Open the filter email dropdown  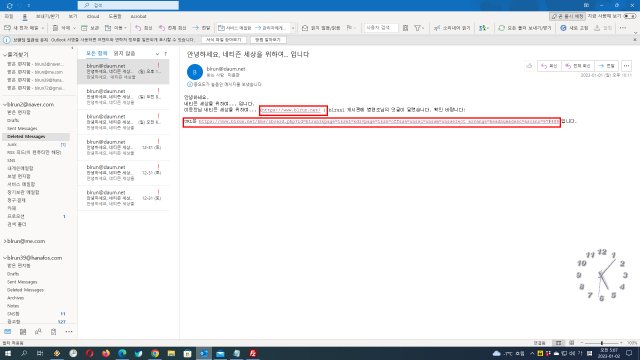point(419,28)
